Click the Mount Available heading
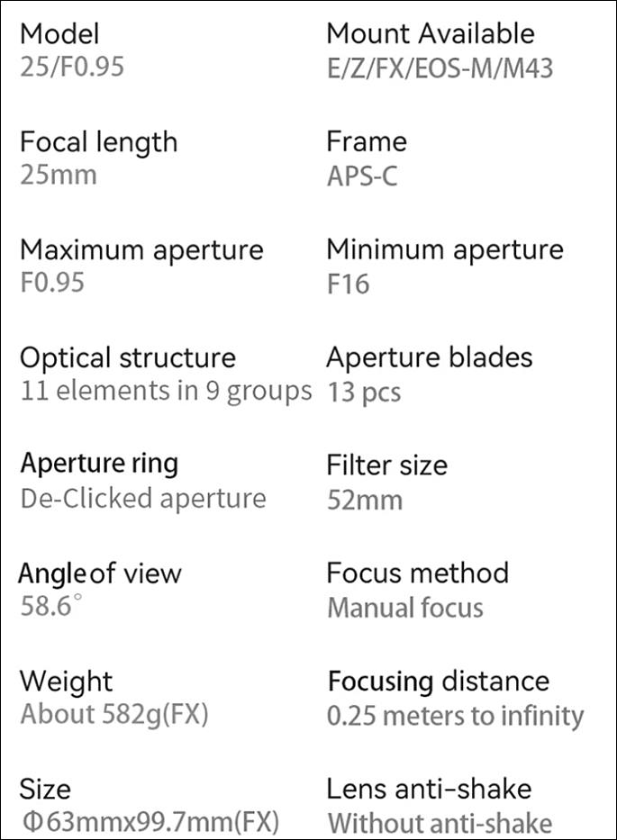 click(431, 33)
